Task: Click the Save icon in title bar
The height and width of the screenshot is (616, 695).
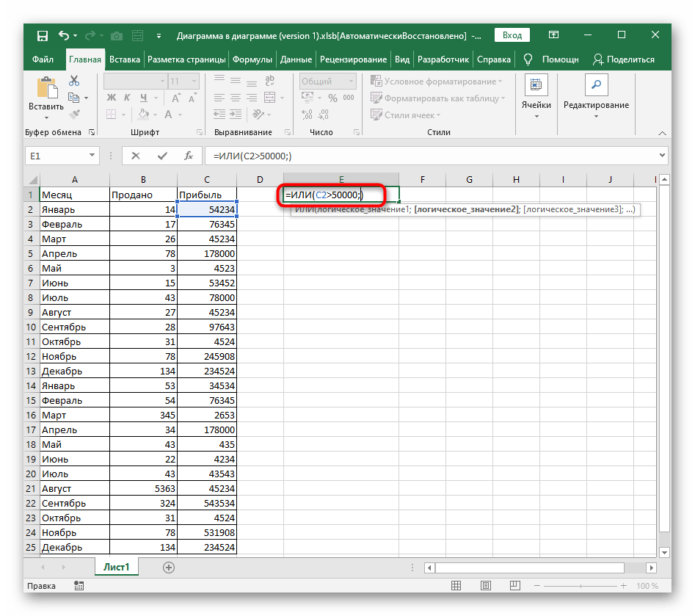Action: tap(43, 35)
